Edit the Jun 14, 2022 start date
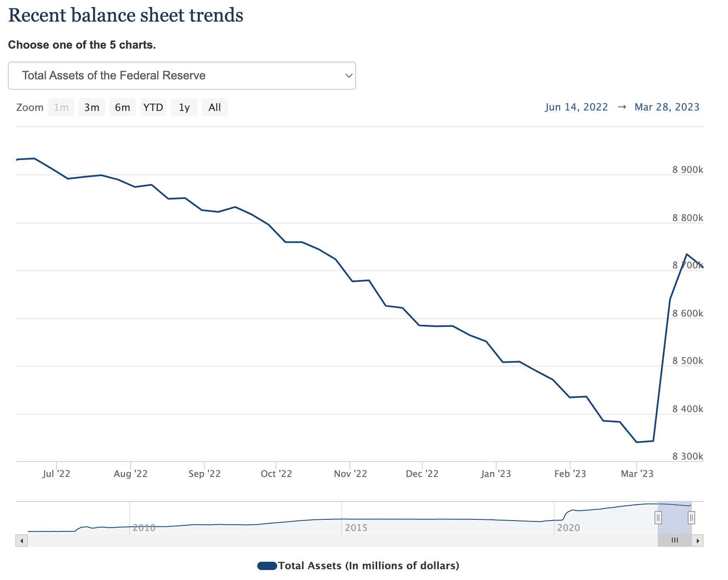728x580 pixels. tap(576, 107)
